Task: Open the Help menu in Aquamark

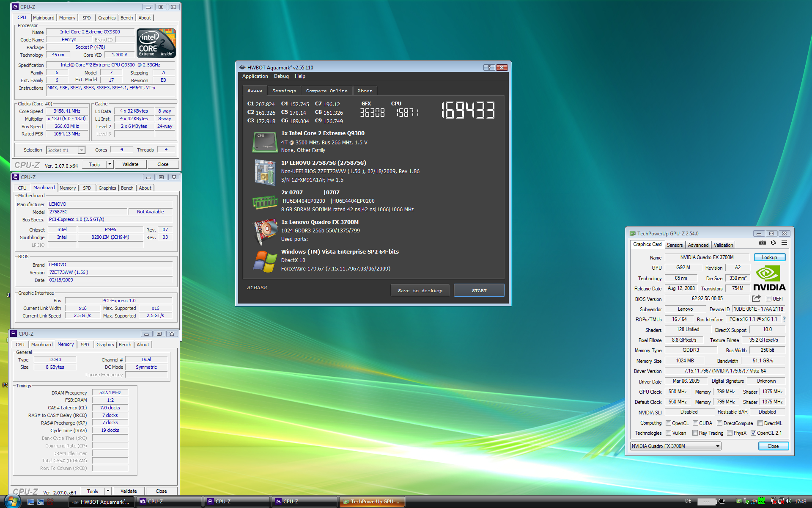Action: click(x=300, y=76)
